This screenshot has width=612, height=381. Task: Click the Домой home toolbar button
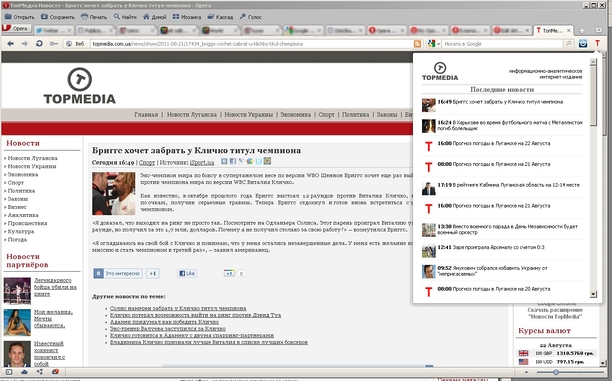tap(155, 17)
